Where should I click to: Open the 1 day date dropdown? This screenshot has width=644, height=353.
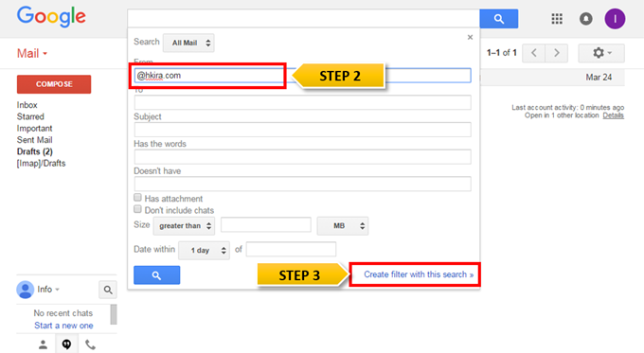pyautogui.click(x=205, y=250)
